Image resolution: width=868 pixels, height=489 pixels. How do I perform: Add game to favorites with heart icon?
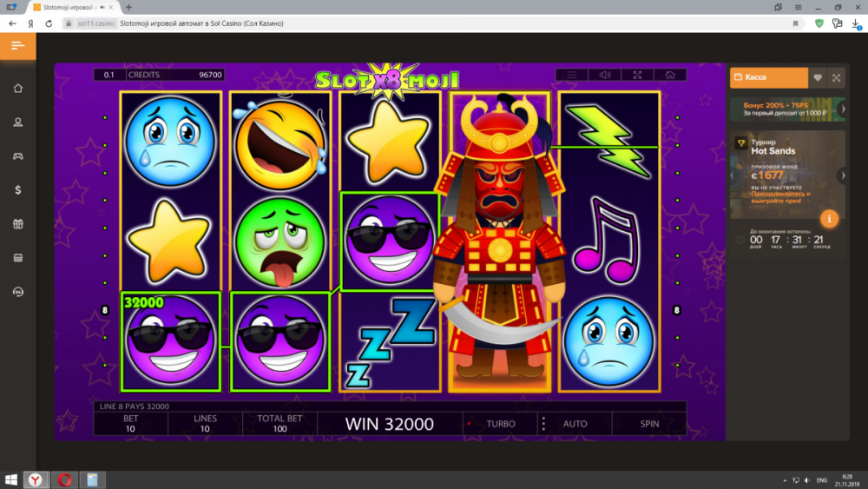(818, 77)
